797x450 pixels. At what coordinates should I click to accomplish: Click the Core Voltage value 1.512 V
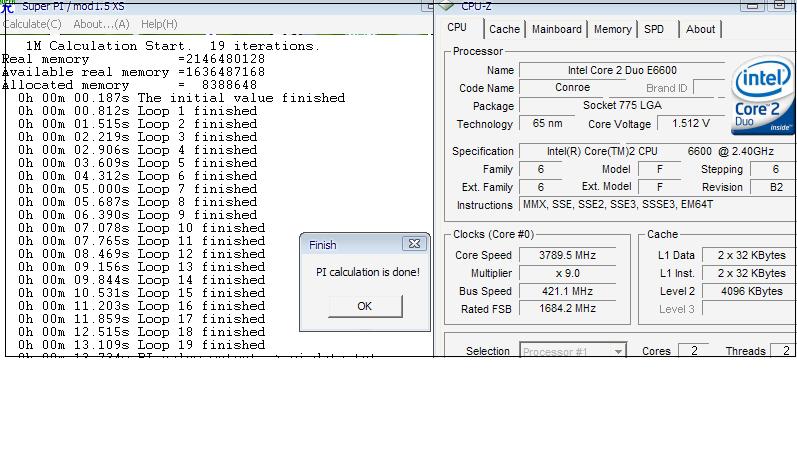tap(691, 123)
